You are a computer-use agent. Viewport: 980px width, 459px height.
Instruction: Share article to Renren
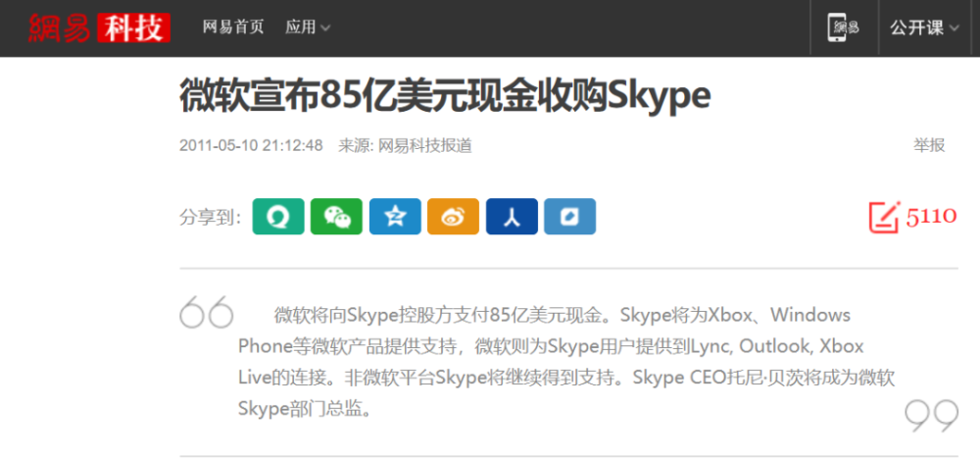[x=512, y=217]
